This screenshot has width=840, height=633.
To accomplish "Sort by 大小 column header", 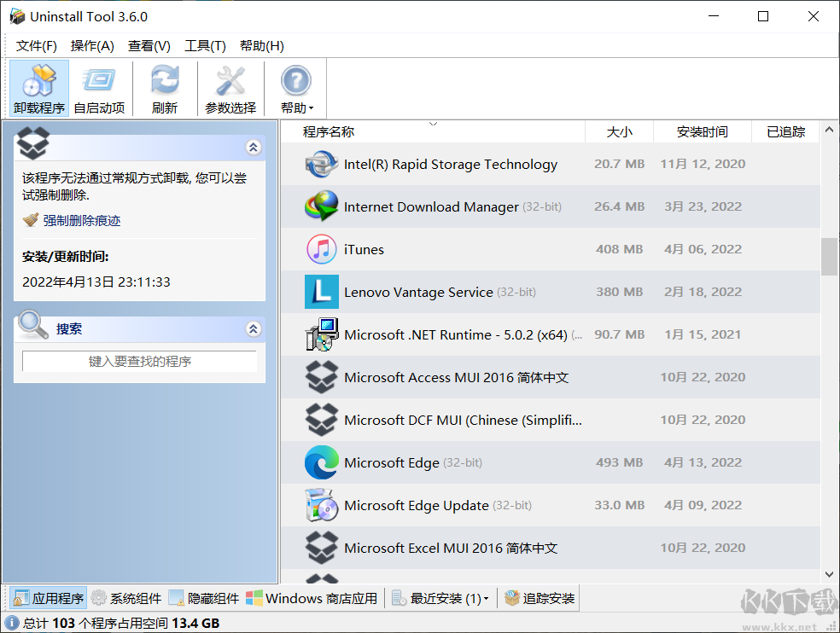I will (619, 131).
